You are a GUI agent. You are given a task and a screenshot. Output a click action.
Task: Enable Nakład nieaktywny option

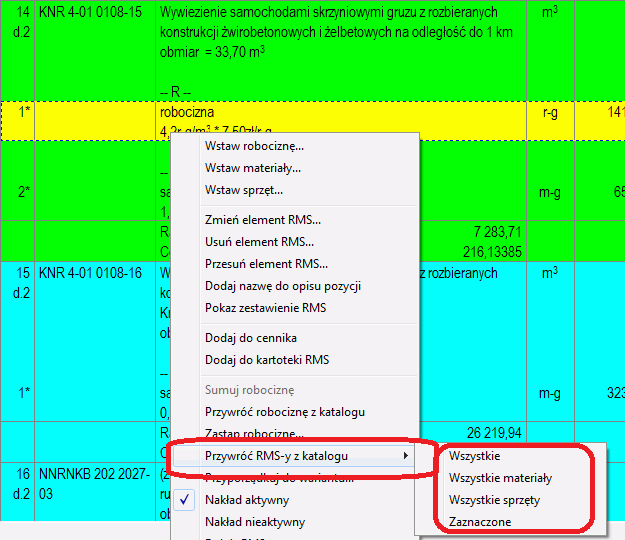click(x=255, y=522)
